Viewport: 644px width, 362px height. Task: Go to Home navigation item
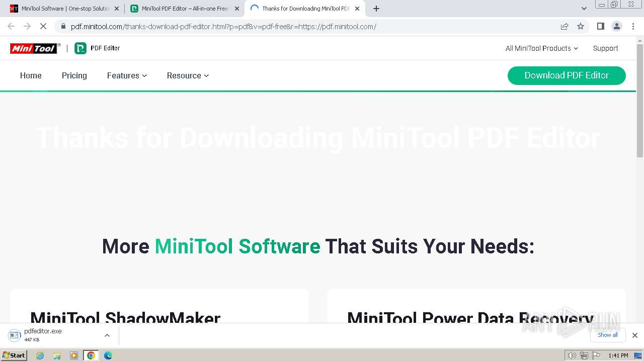[x=31, y=75]
